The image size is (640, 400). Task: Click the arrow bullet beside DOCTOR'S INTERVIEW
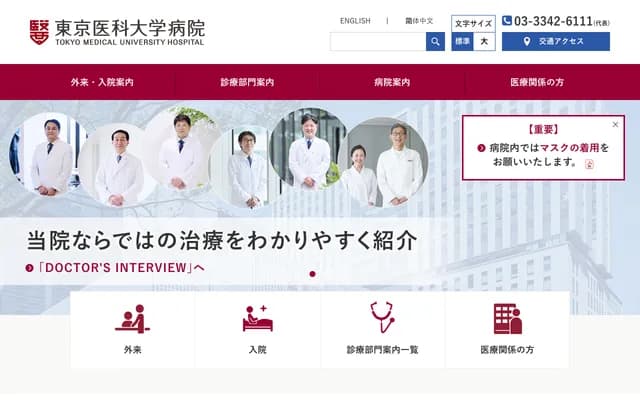tap(29, 268)
